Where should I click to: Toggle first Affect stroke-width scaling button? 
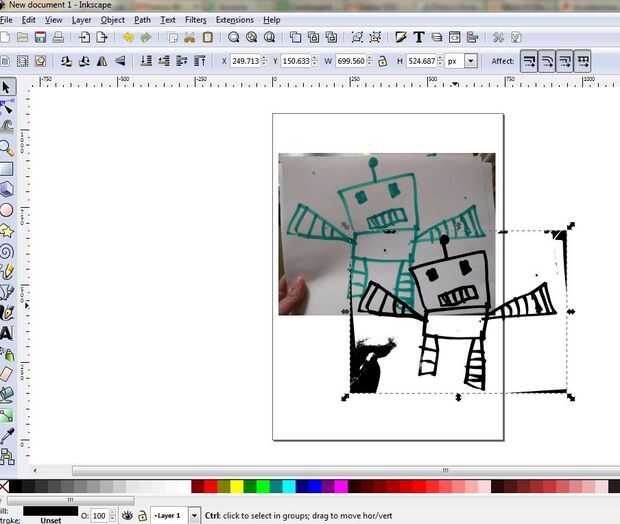529,61
